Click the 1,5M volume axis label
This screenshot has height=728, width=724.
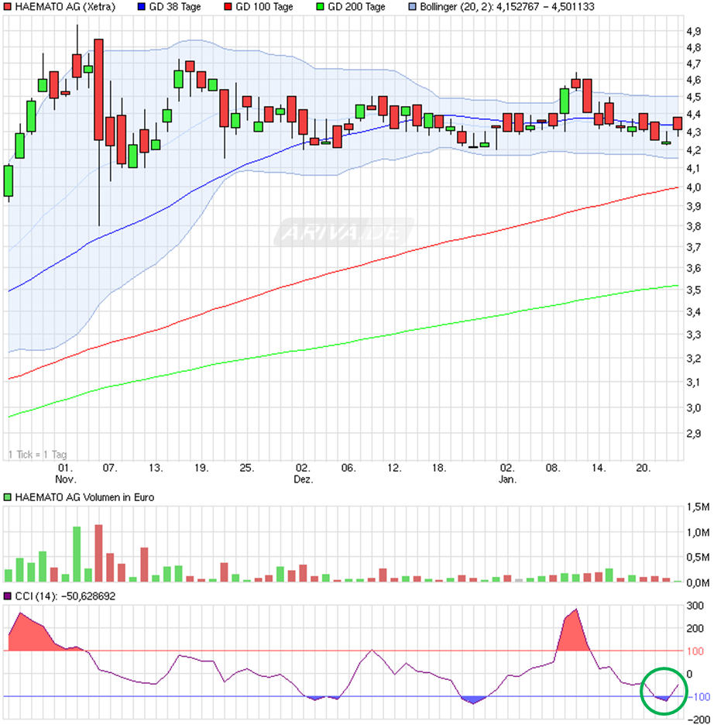(698, 507)
